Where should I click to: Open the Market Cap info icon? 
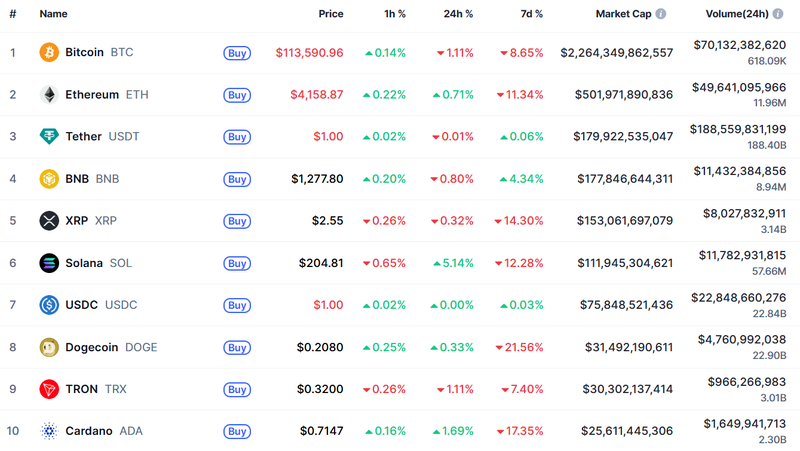661,14
